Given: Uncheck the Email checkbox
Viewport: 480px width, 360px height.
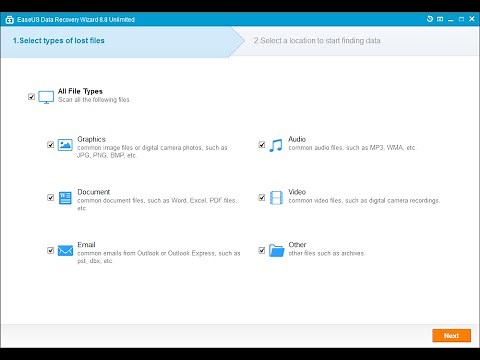Looking at the screenshot, I should pos(50,250).
